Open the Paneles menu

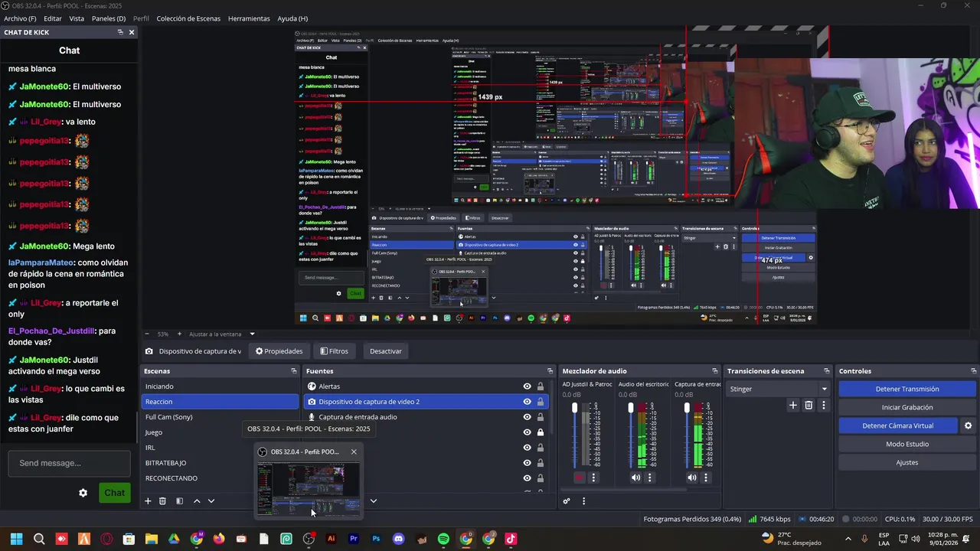point(109,18)
